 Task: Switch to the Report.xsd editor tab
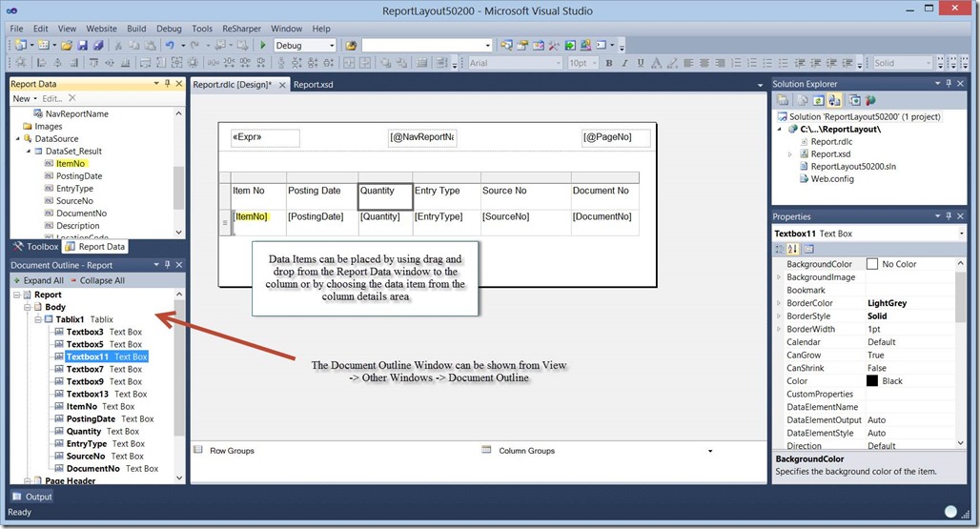(313, 84)
